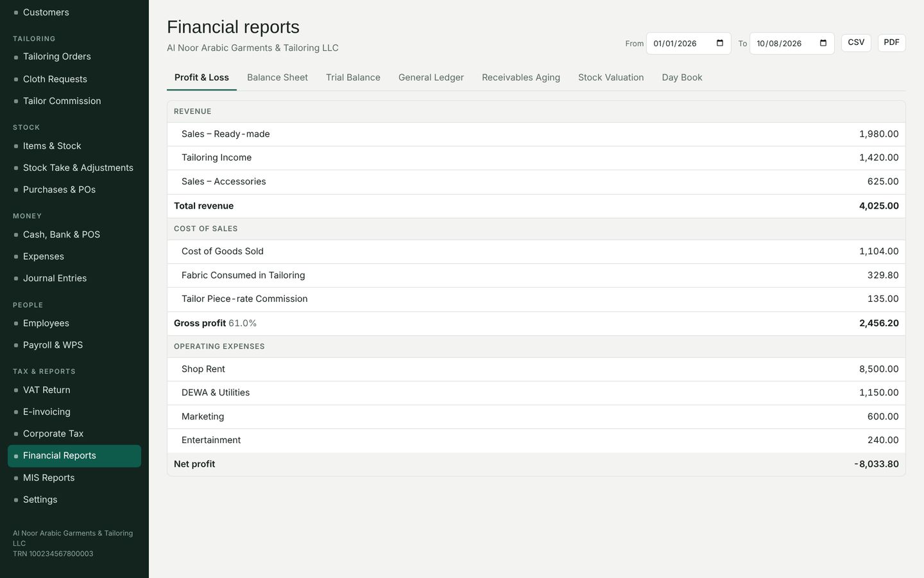Switch to the Balance Sheet tab
924x578 pixels.
[277, 78]
